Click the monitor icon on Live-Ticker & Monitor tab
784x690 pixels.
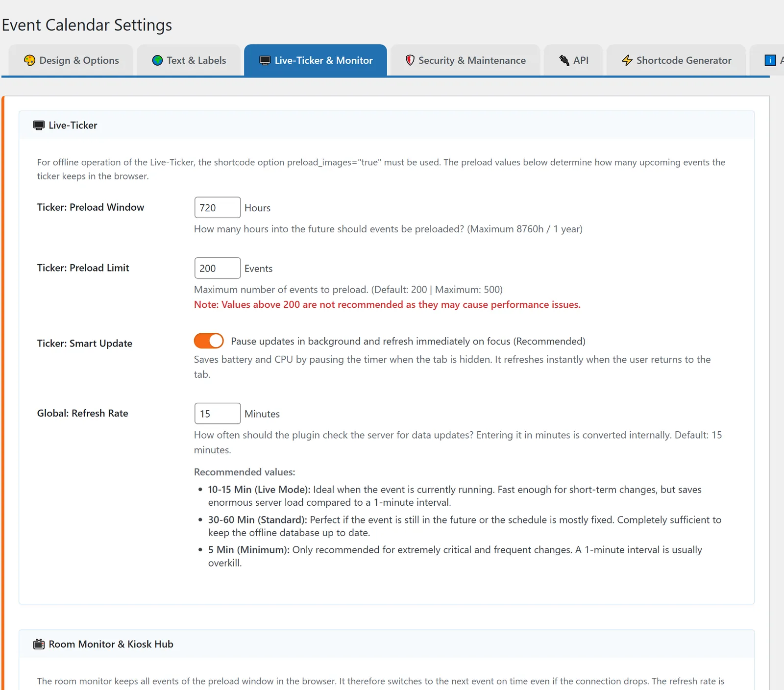pyautogui.click(x=265, y=60)
